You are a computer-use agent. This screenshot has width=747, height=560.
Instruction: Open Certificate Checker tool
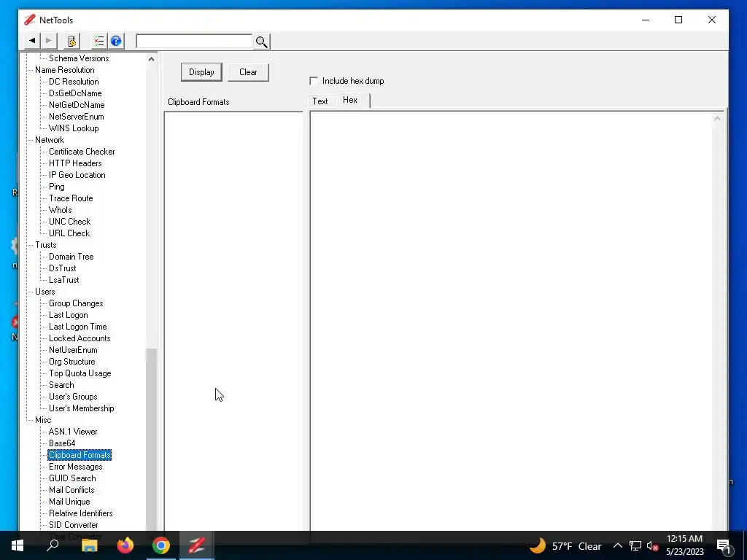(82, 152)
